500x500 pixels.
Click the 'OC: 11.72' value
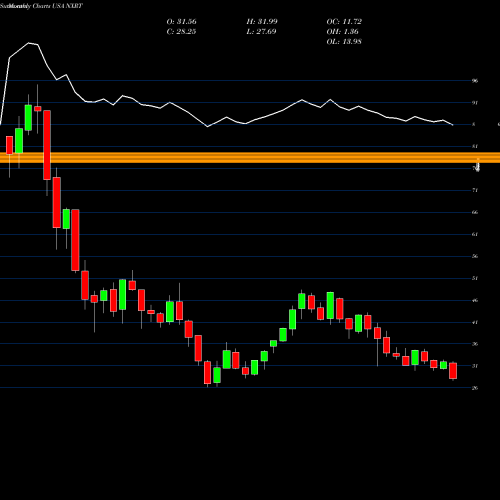pyautogui.click(x=344, y=21)
